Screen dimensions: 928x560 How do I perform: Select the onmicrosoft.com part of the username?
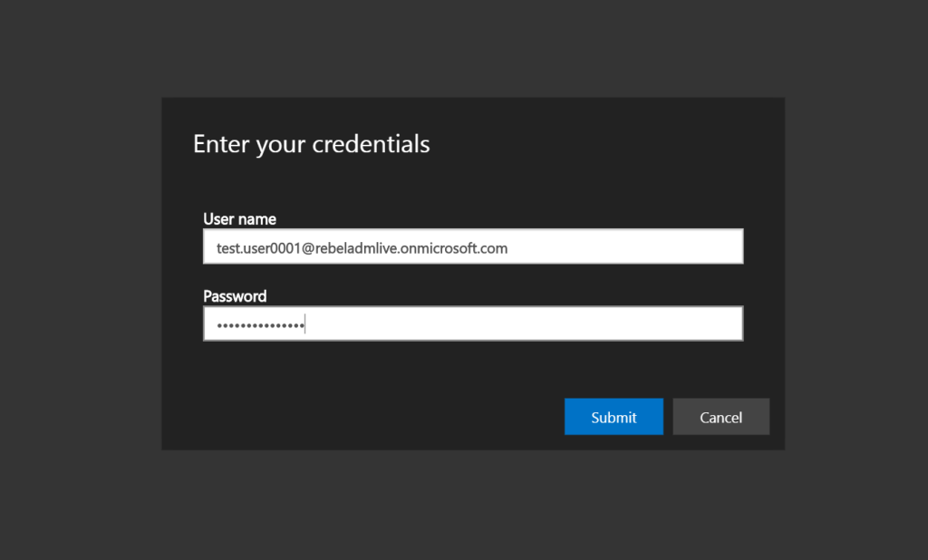point(454,248)
